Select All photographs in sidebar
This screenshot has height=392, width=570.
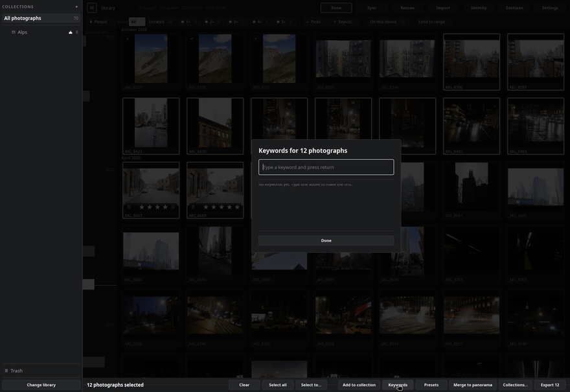(x=41, y=18)
